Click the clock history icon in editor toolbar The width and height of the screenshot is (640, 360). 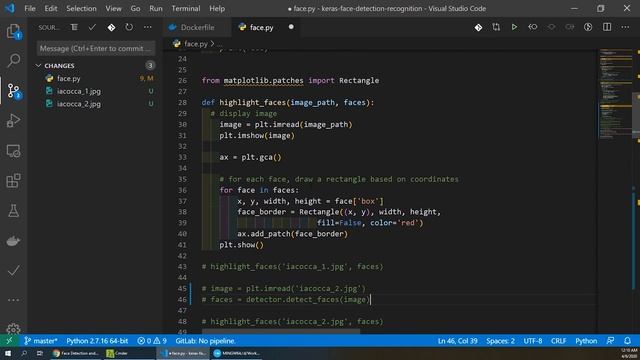[x=588, y=27]
